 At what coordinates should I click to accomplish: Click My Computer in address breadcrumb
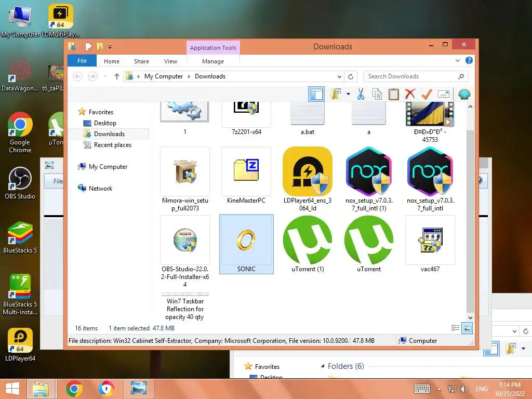click(x=164, y=76)
